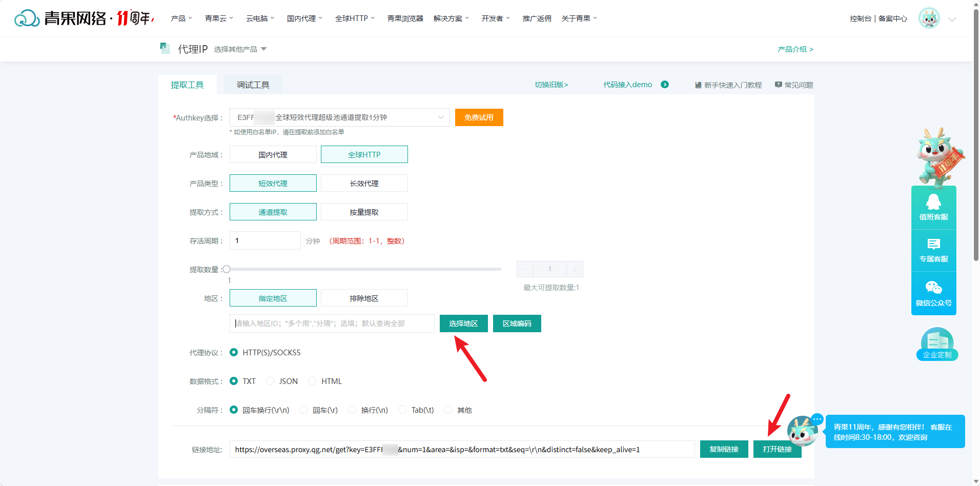Click the 区域编码 button
The width and height of the screenshot is (980, 486).
click(x=517, y=323)
